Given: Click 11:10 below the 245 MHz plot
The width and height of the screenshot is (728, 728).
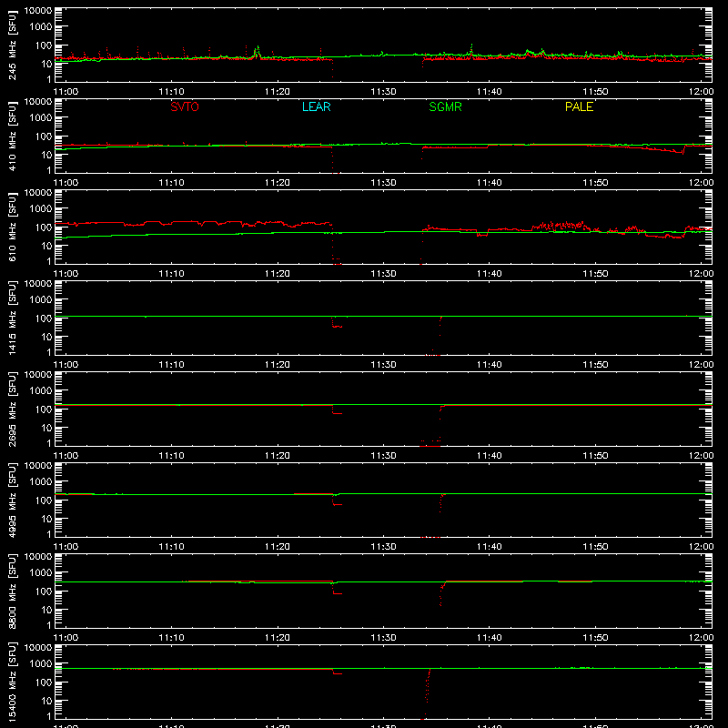Looking at the screenshot, I should (x=171, y=92).
